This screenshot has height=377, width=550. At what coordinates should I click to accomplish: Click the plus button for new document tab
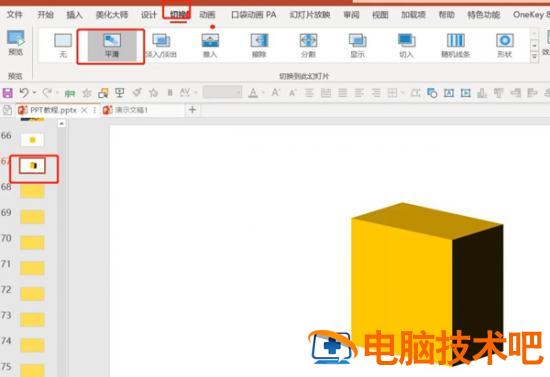point(192,110)
